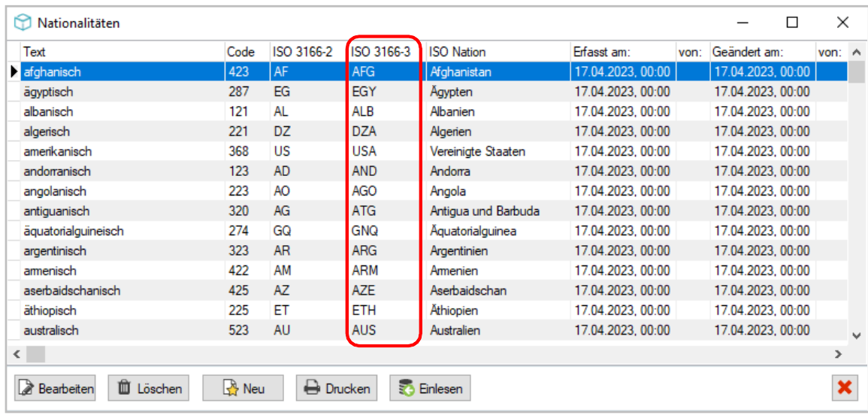Click the horizontal scrollbar thumb
This screenshot has width=868, height=415.
point(35,353)
